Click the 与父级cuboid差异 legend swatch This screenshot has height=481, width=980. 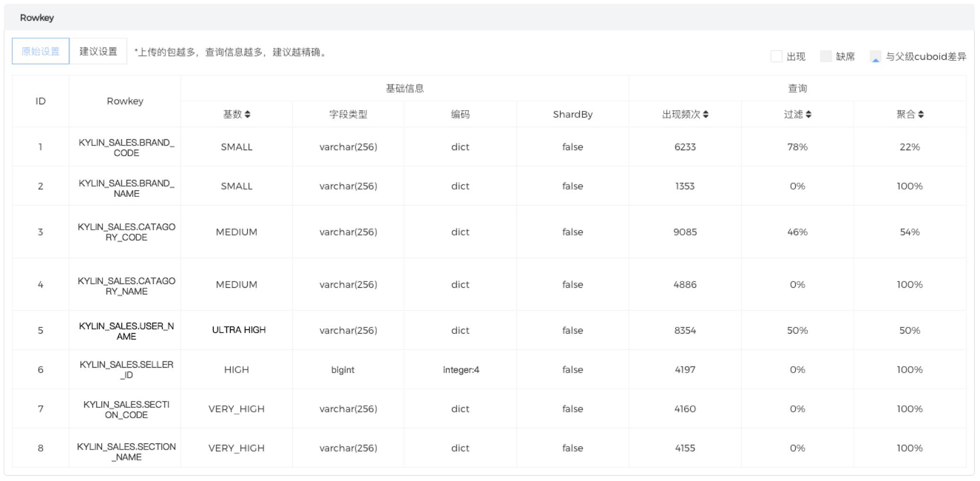coord(875,56)
